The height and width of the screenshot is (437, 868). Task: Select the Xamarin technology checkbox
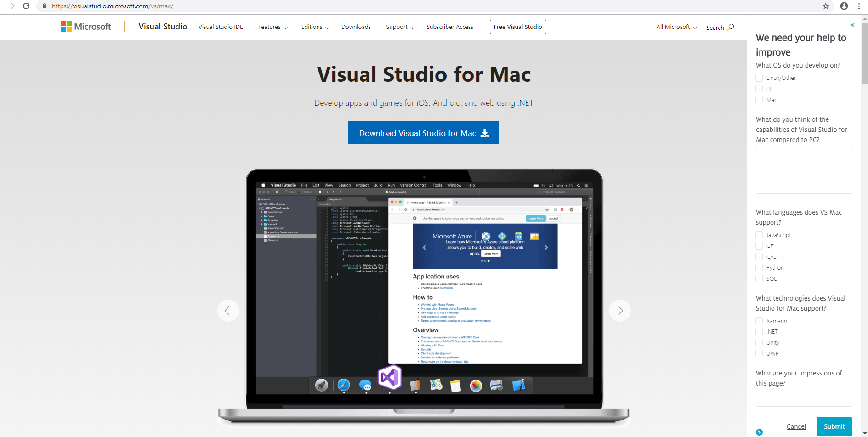759,321
